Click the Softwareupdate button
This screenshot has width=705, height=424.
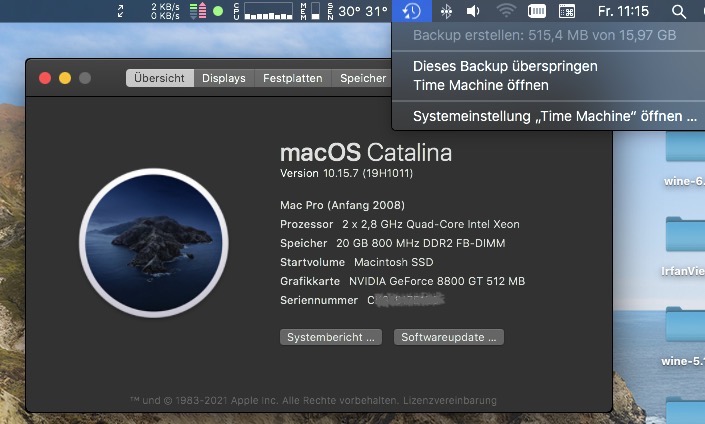pyautogui.click(x=449, y=337)
